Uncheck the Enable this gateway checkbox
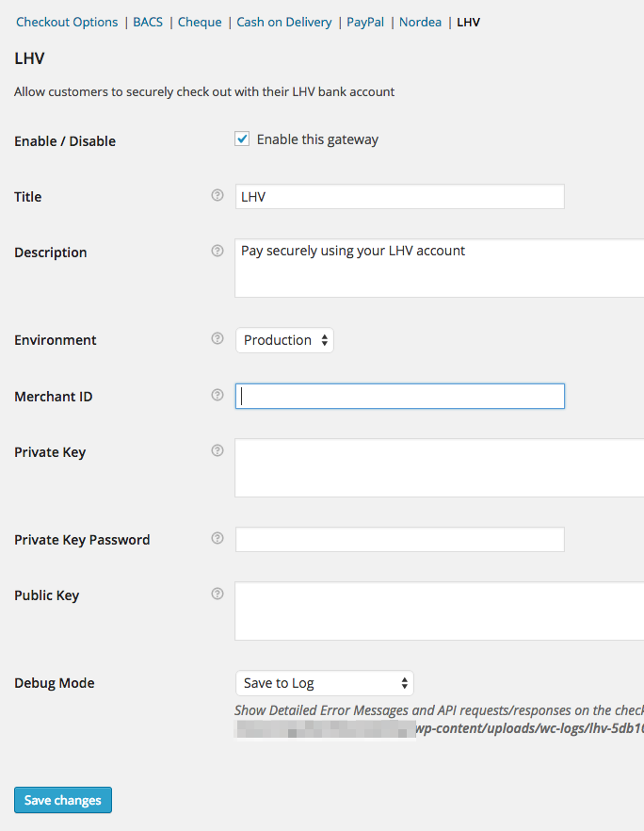 243,139
